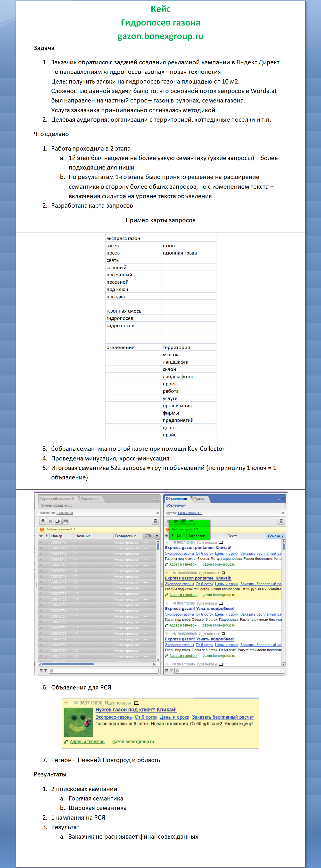This screenshot has height=868, width=321.
Task: Click Нужен газон под ключ? Кликай! title
Action: pyautogui.click(x=136, y=710)
